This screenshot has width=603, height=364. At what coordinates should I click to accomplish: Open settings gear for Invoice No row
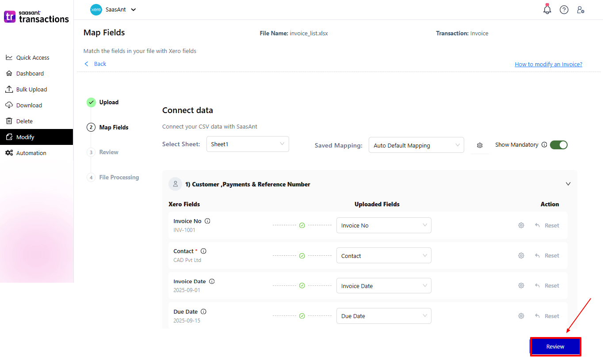pyautogui.click(x=521, y=225)
